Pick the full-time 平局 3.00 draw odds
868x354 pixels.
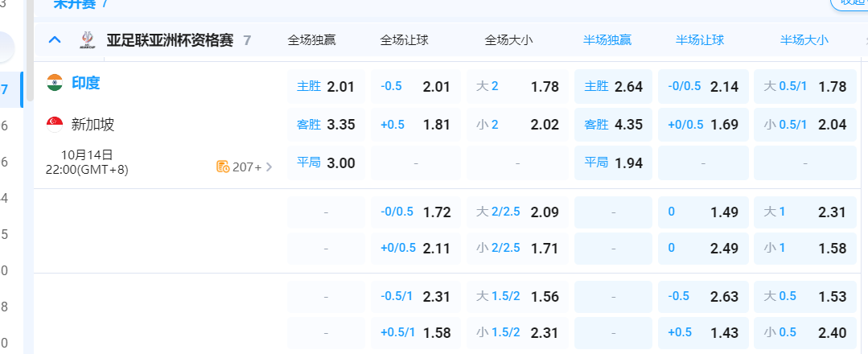pos(326,163)
